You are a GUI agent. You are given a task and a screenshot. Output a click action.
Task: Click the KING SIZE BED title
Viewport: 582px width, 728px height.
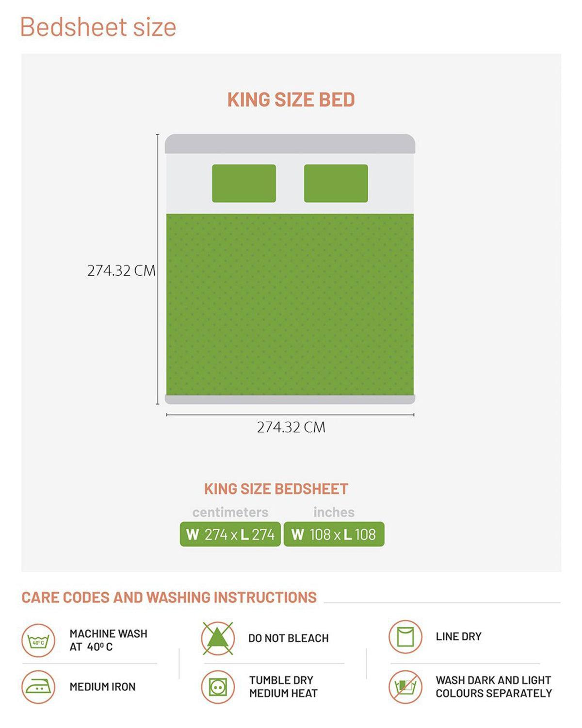coord(291,100)
